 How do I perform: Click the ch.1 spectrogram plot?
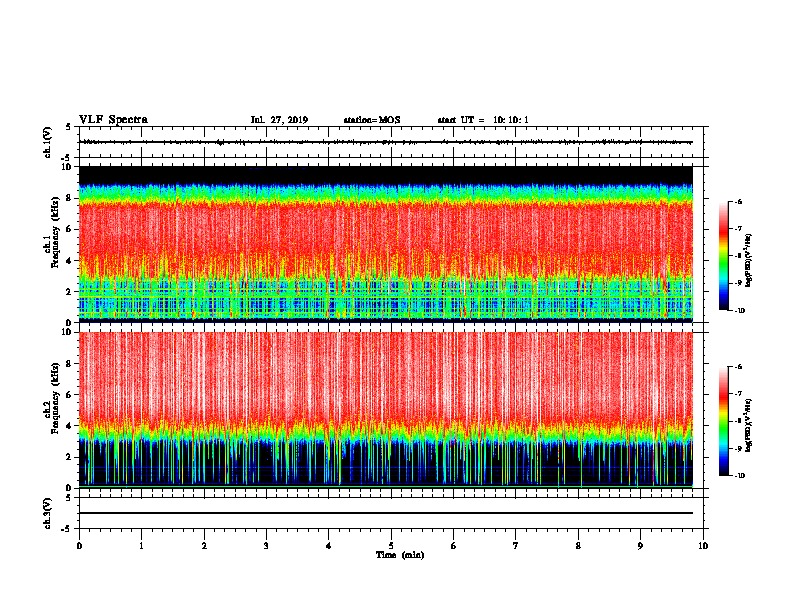pyautogui.click(x=386, y=244)
